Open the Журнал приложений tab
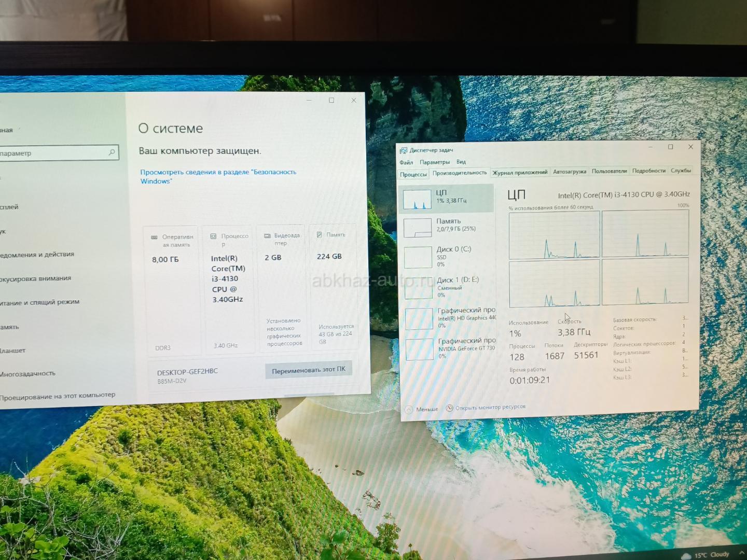Viewport: 747px width, 560px height. pos(520,173)
